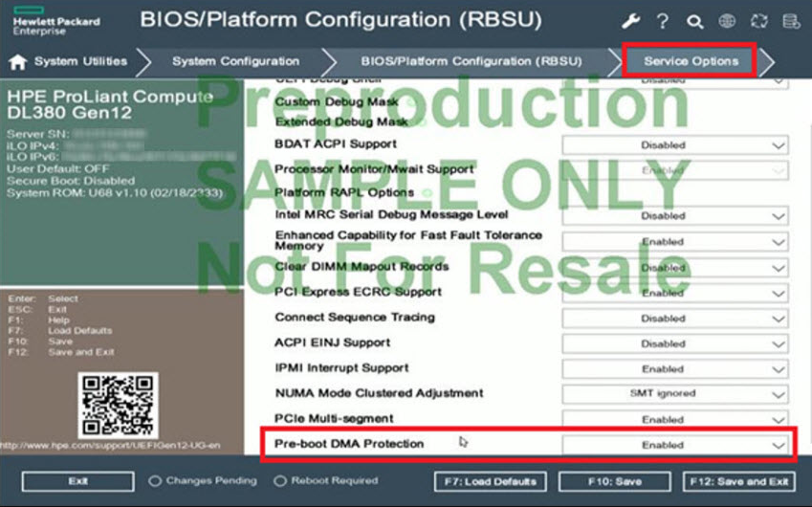Open IPMI Interrupt Support dropdown
The image size is (812, 507).
(675, 368)
